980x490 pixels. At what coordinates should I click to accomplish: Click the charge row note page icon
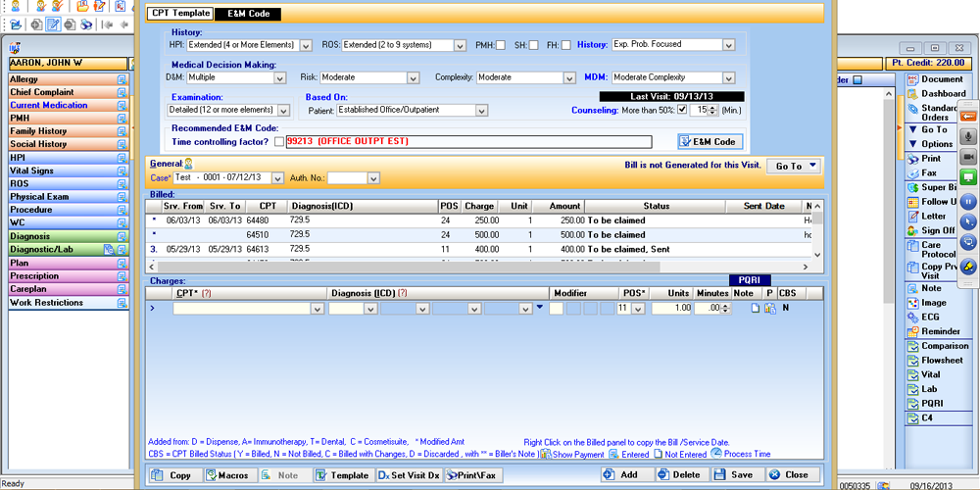coord(755,308)
